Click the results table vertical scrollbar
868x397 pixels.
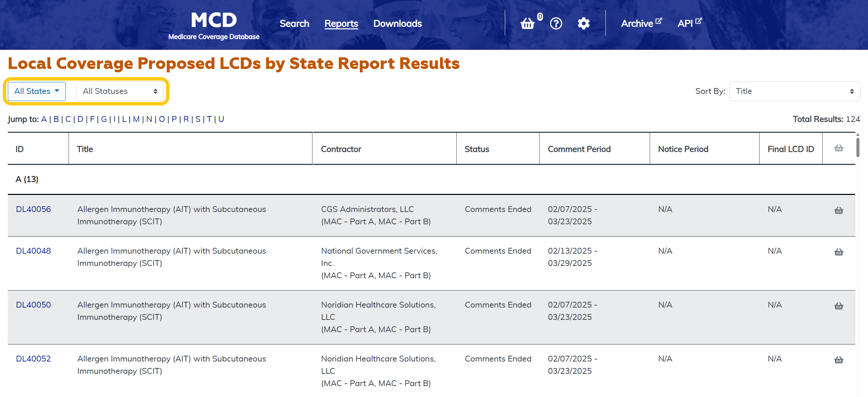coord(858,147)
